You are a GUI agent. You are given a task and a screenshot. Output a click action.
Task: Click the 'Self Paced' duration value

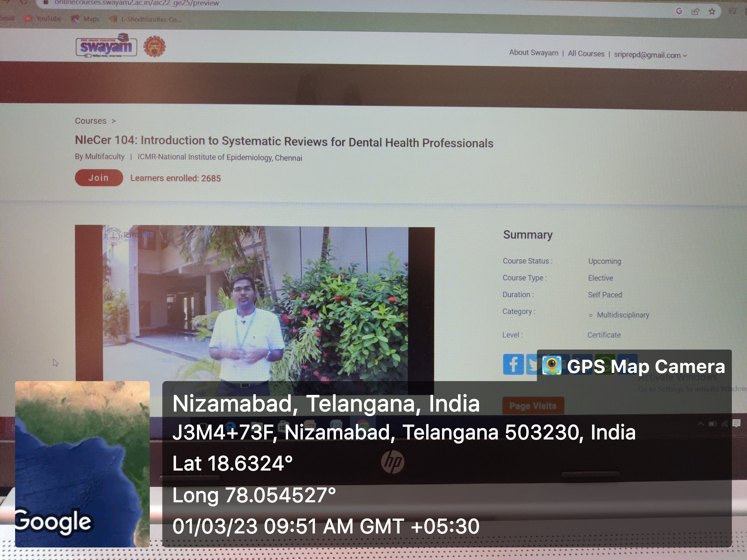(605, 295)
